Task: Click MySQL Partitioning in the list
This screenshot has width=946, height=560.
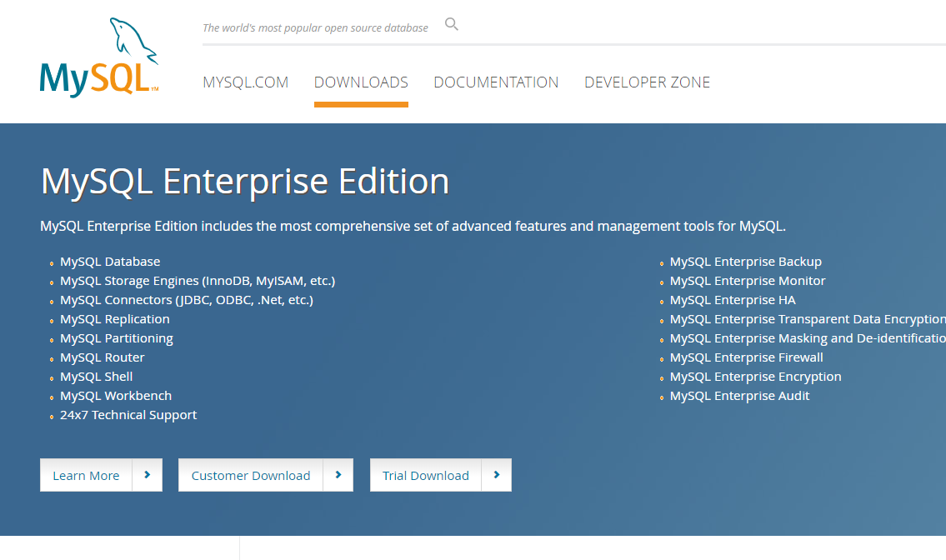Action: (x=117, y=338)
